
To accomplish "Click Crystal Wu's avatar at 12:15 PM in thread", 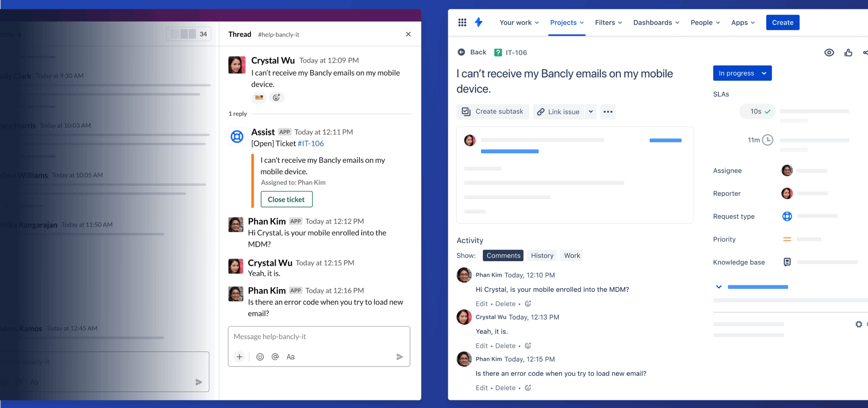I will click(236, 266).
